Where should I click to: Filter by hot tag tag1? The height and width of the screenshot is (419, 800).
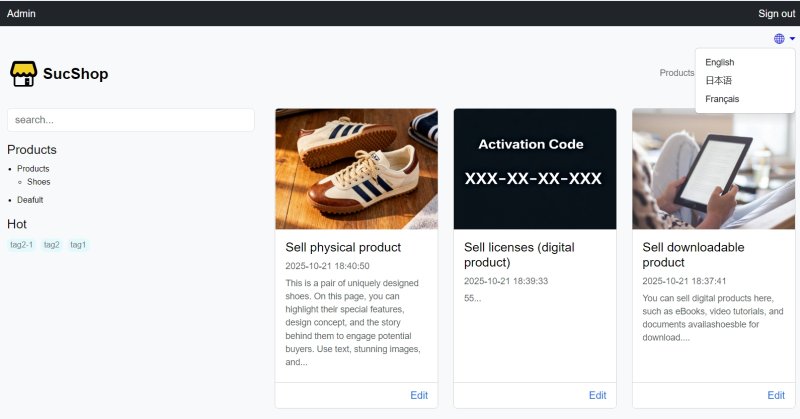click(x=78, y=245)
